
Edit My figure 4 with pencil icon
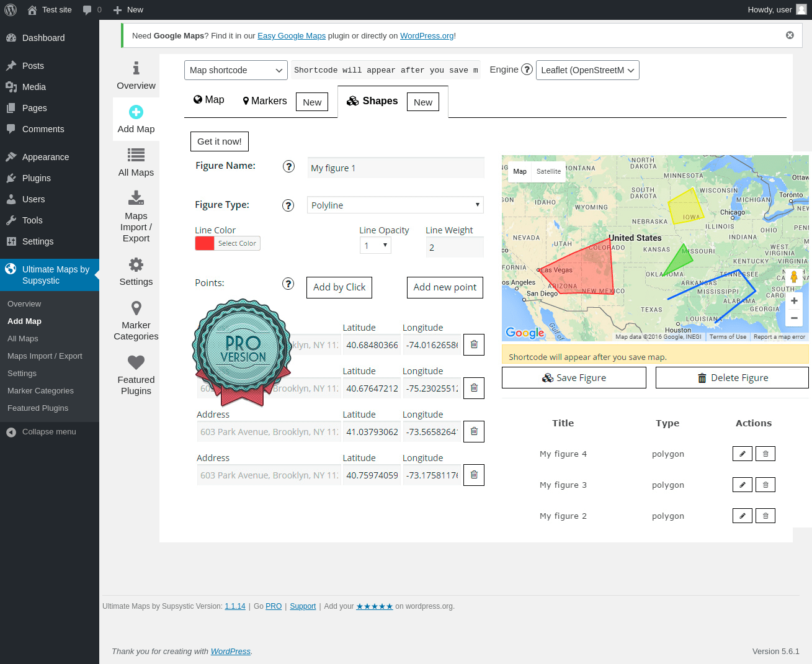[742, 454]
